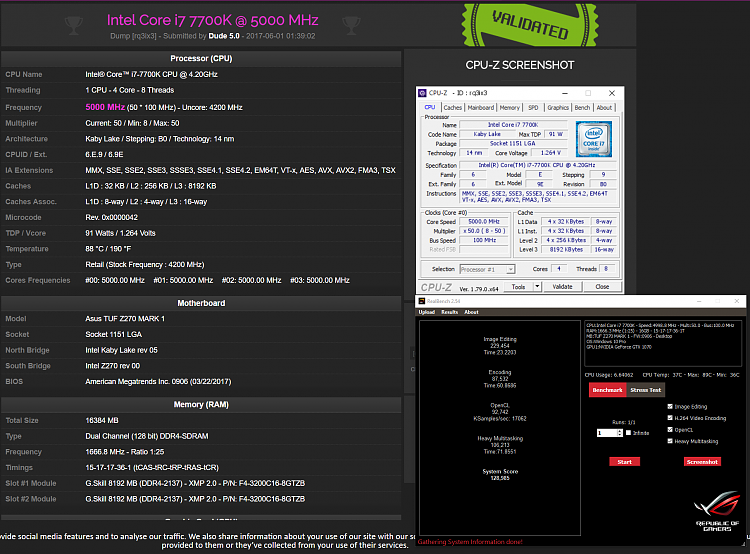This screenshot has height=554, width=750.
Task: Click the CPU-Z SCREENSHOT heading
Action: coord(520,65)
